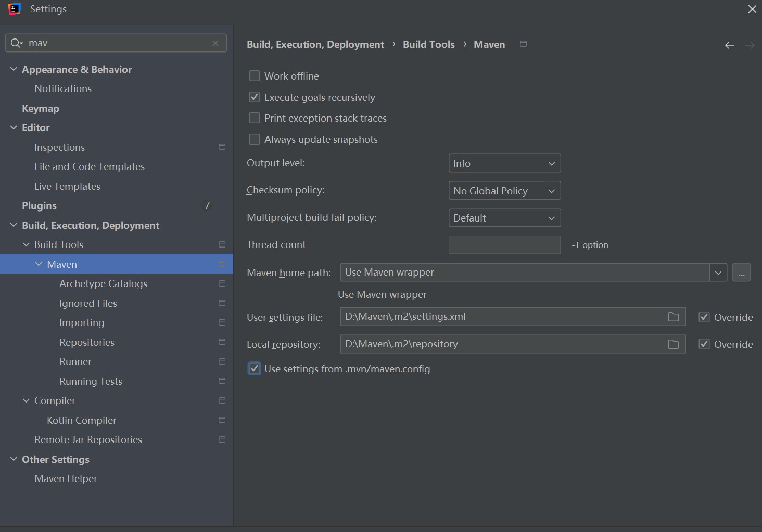Click the IntelliJ logo in title bar

coord(14,9)
